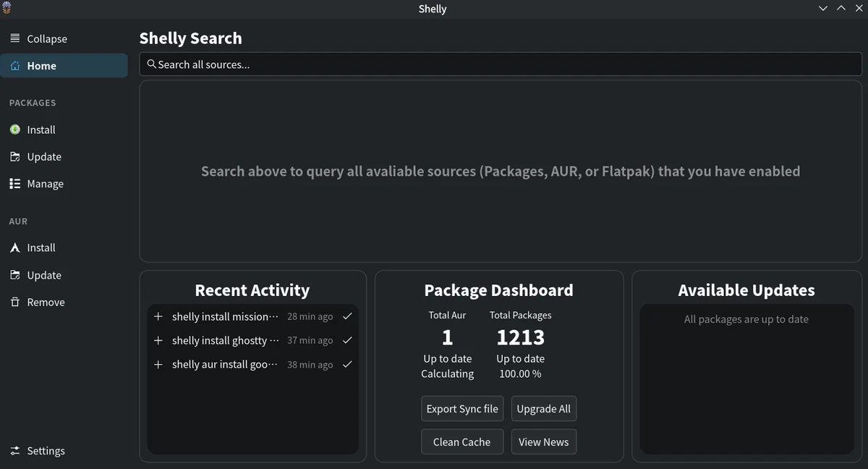
Task: Maximize the Shelly window with the up chevron
Action: 841,8
